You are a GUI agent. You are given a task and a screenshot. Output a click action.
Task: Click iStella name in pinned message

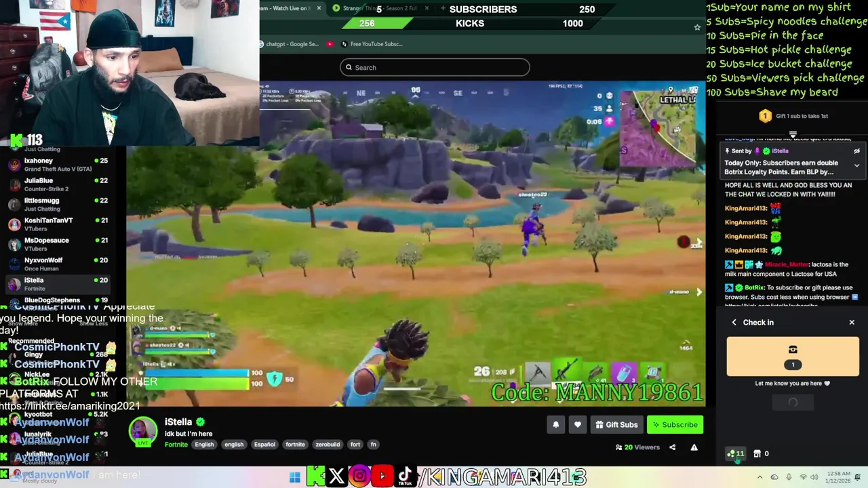[x=780, y=151]
